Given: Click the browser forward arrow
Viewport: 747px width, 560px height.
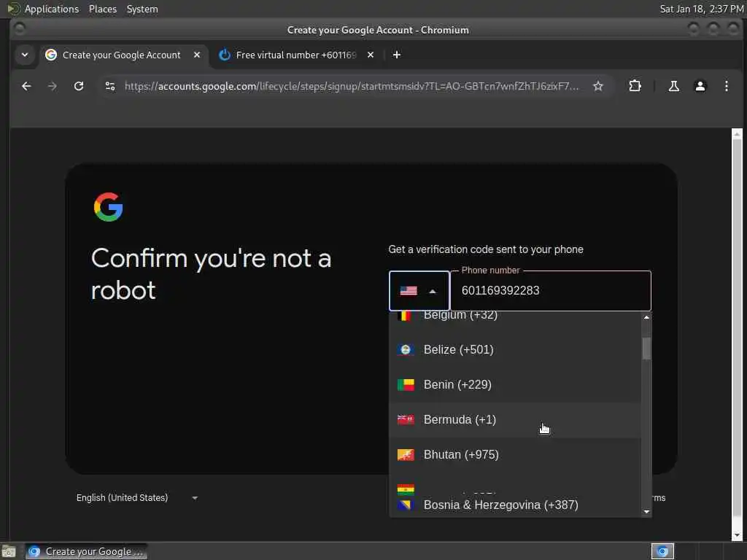Looking at the screenshot, I should [x=53, y=86].
